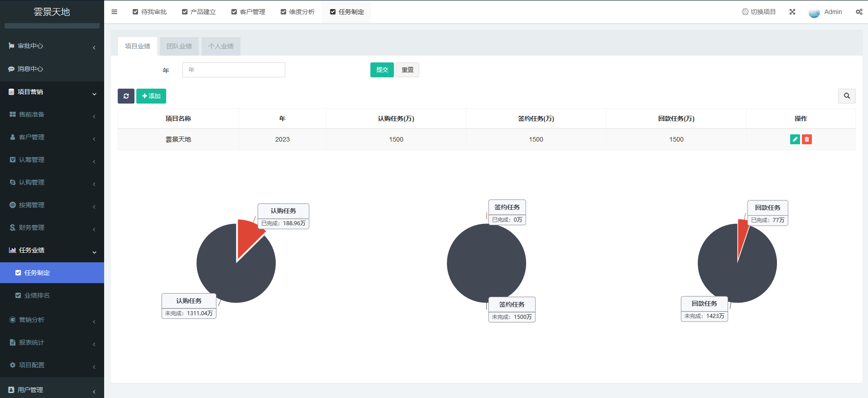Click the 项目配置 gear icon
The width and height of the screenshot is (868, 398).
pyautogui.click(x=13, y=365)
